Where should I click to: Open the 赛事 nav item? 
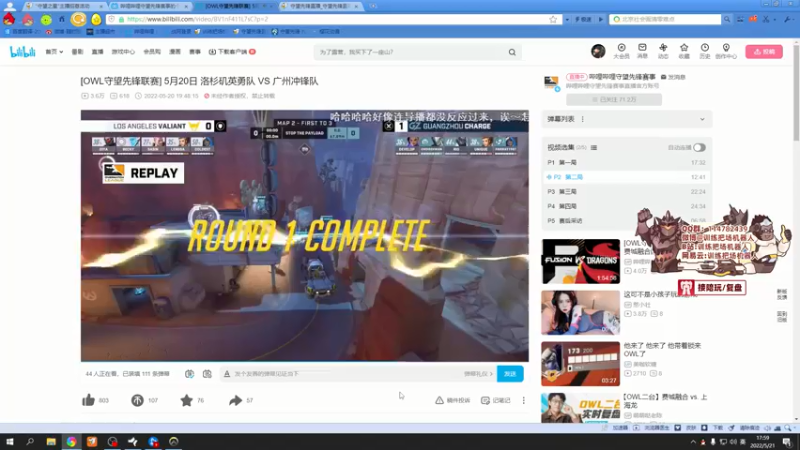[x=195, y=52]
